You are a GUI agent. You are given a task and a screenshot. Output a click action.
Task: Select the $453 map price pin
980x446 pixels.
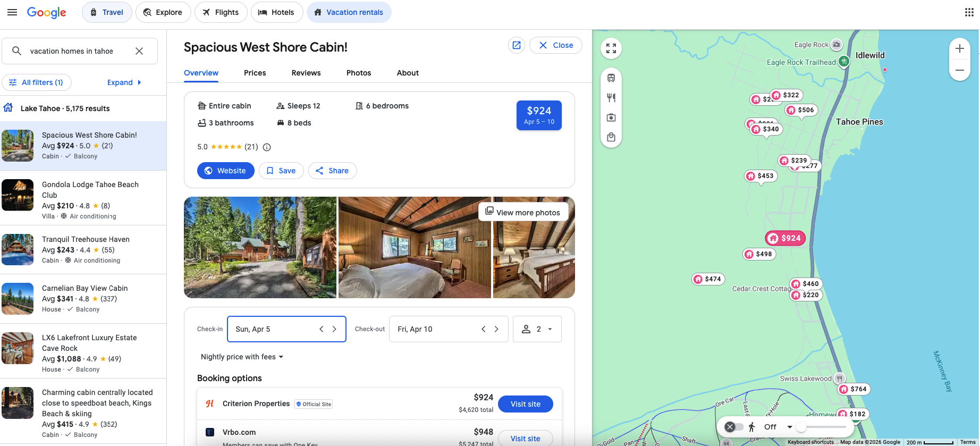[761, 176]
